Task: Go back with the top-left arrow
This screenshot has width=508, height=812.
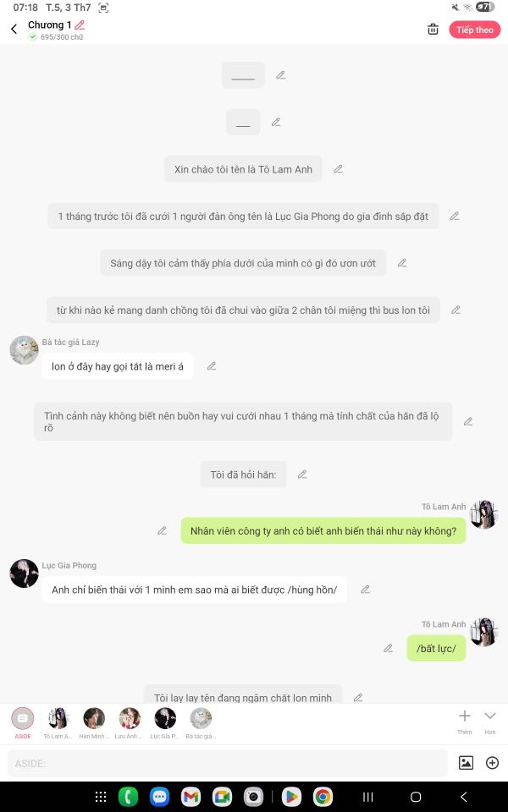Action: tap(14, 29)
